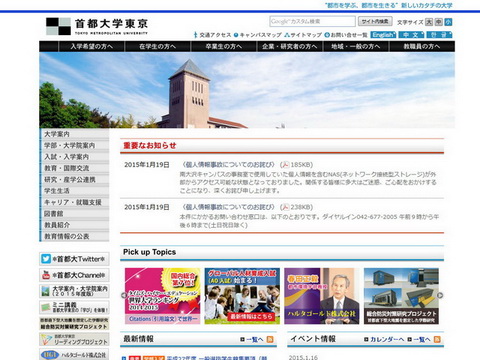The height and width of the screenshot is (360, 480).
Task: Click the PDF icon beside 185KB
Action: coord(285,164)
